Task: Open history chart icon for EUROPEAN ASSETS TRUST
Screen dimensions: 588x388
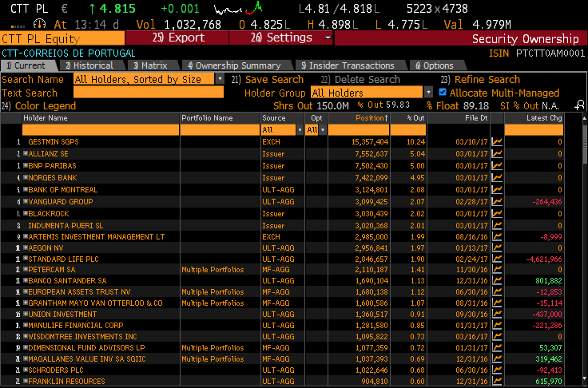Action: (x=497, y=292)
